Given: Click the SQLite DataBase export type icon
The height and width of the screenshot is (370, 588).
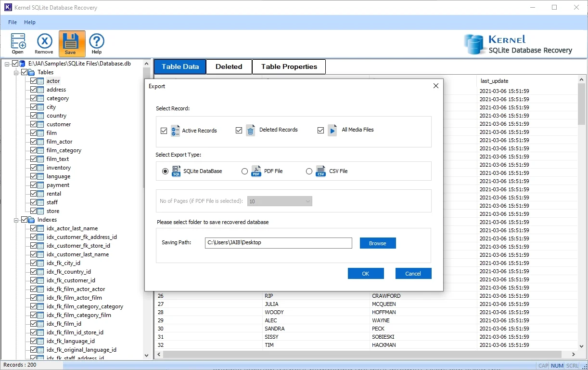Looking at the screenshot, I should click(176, 171).
